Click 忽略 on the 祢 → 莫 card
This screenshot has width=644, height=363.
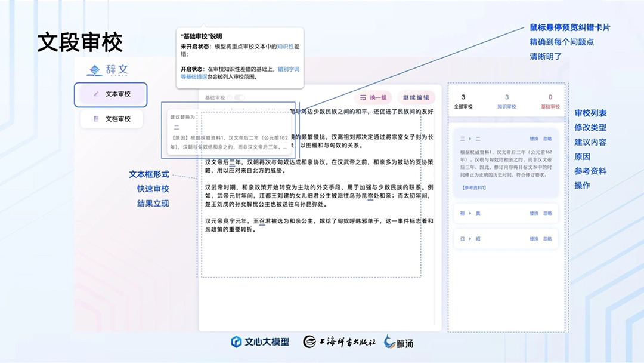[x=548, y=213]
